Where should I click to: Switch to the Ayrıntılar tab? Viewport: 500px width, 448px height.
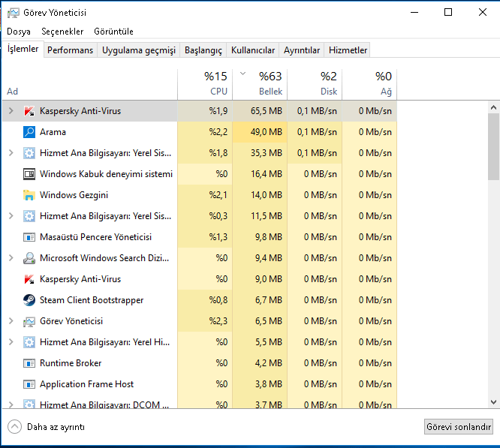pyautogui.click(x=302, y=50)
